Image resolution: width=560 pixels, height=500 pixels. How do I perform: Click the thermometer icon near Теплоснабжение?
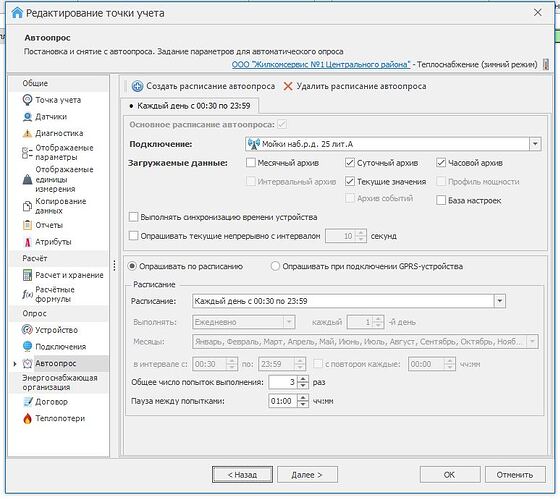(546, 64)
